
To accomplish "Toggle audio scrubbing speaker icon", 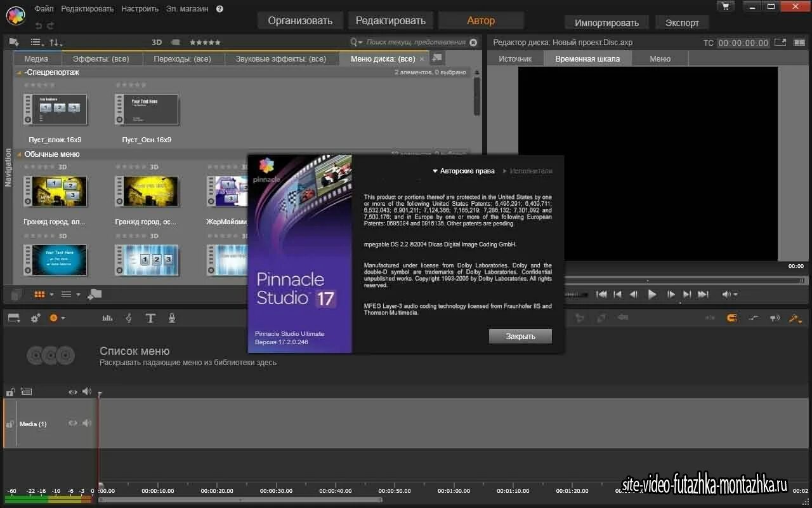I will pyautogui.click(x=775, y=318).
